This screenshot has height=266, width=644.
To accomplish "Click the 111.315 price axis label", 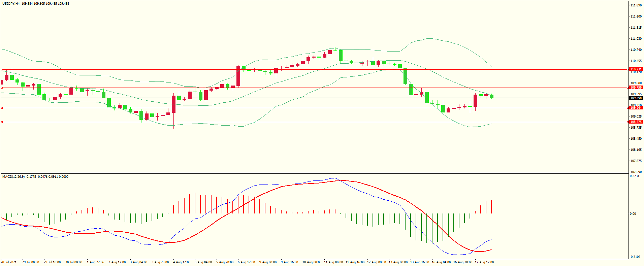I will point(636,28).
